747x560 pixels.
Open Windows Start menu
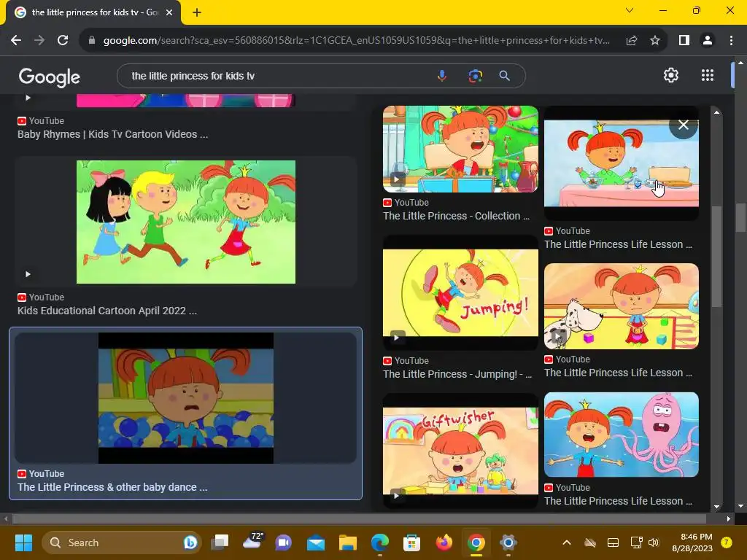point(23,542)
